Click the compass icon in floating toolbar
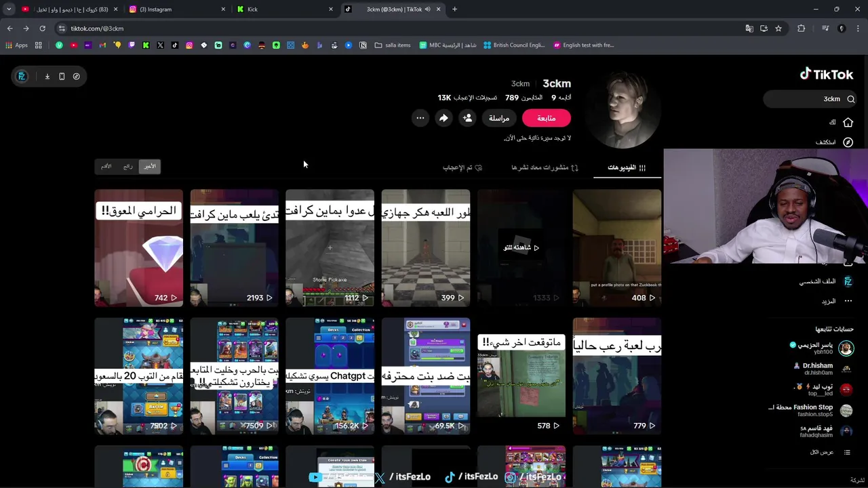This screenshot has width=868, height=488. pos(76,76)
